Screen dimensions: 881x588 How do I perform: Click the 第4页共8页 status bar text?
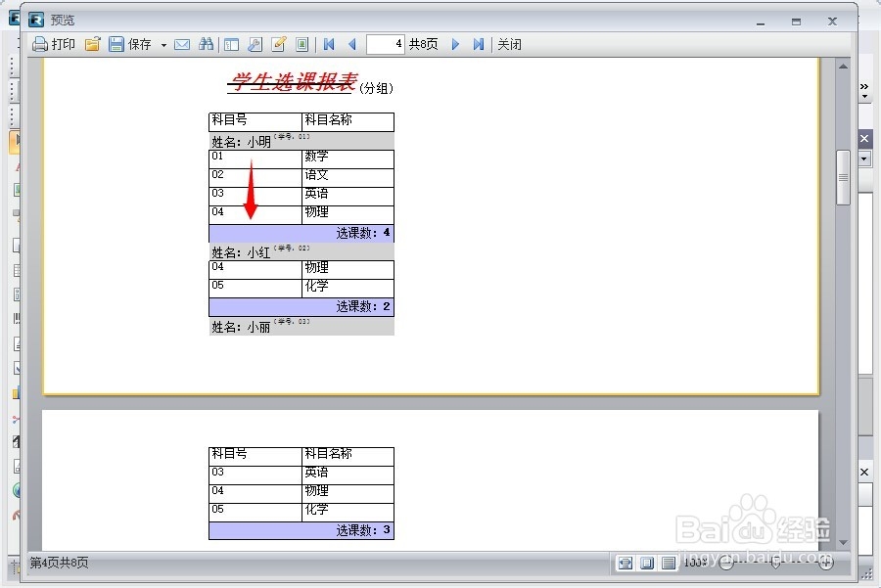59,563
